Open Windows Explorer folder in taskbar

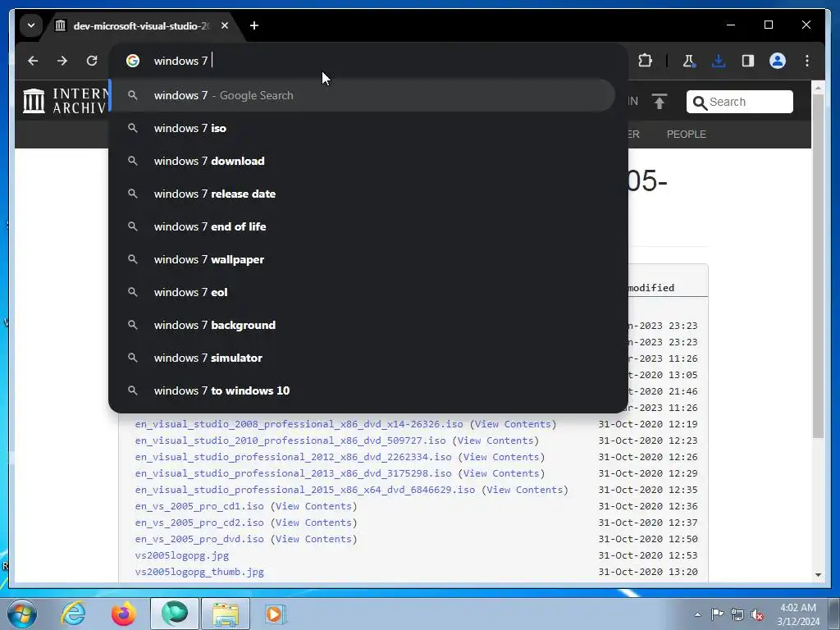[226, 614]
